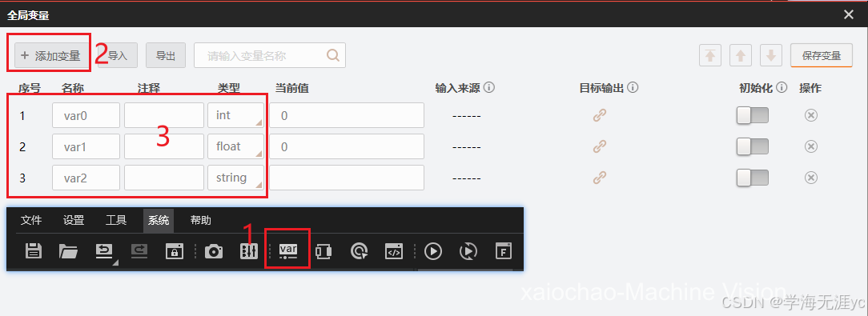
Task: Open the folder icon in the toolbar
Action: pos(68,251)
